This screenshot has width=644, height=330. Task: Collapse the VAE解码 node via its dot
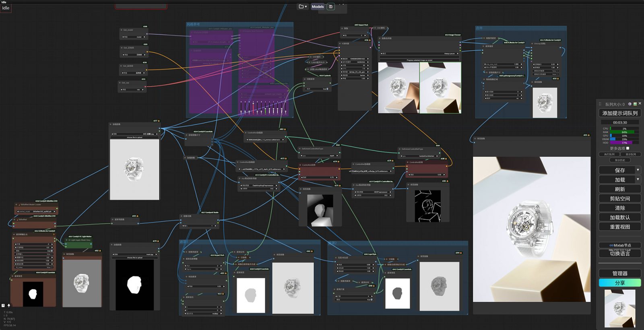[375, 28]
